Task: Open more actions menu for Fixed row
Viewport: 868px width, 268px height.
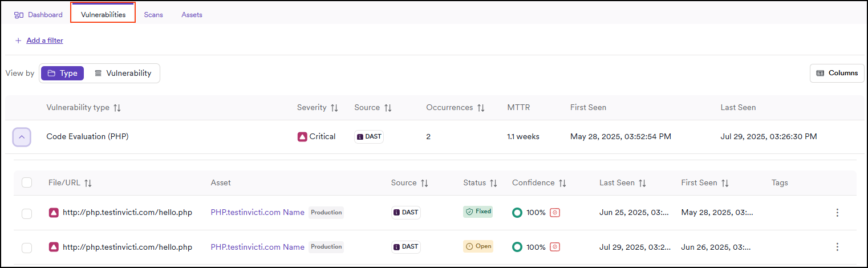Action: tap(837, 213)
